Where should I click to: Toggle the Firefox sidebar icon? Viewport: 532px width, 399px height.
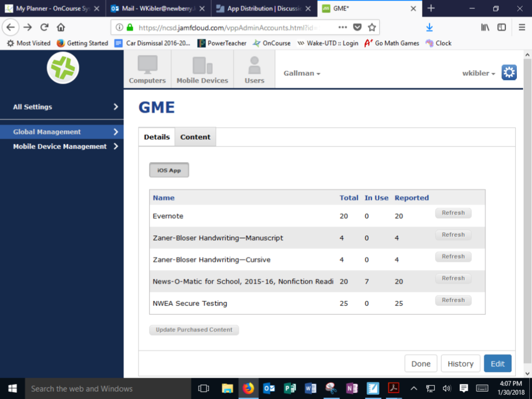tap(502, 28)
